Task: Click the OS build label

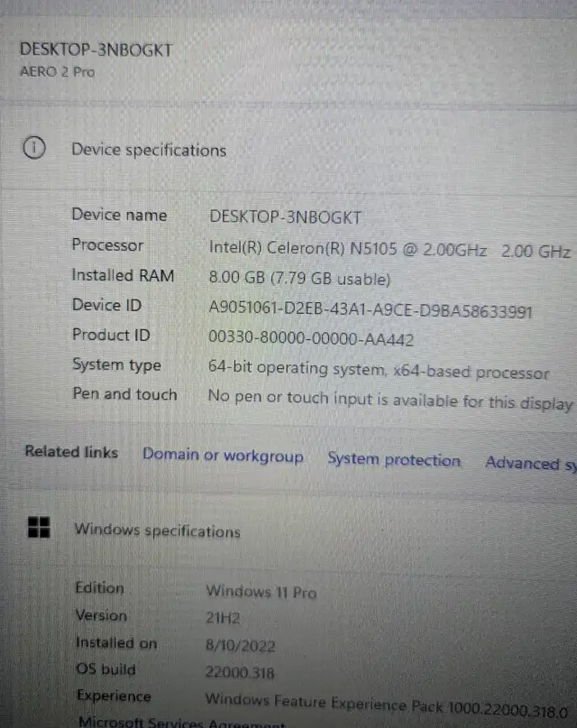Action: coord(106,669)
